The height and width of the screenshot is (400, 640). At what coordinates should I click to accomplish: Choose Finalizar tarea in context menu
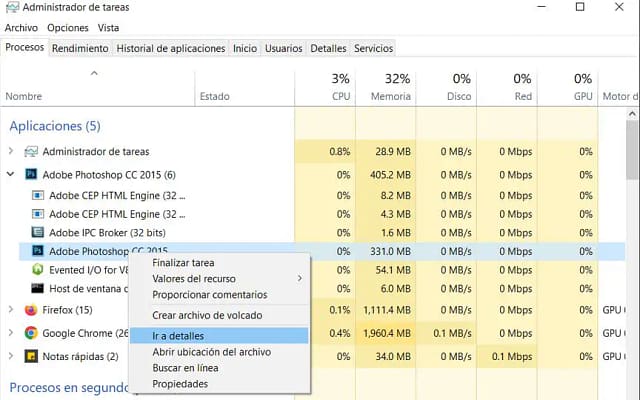[220, 263]
